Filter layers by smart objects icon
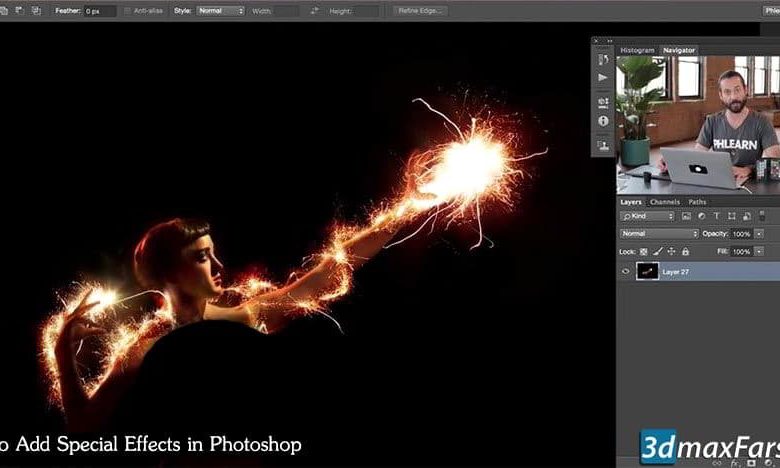Viewport: 780px width, 468px height. click(x=746, y=216)
